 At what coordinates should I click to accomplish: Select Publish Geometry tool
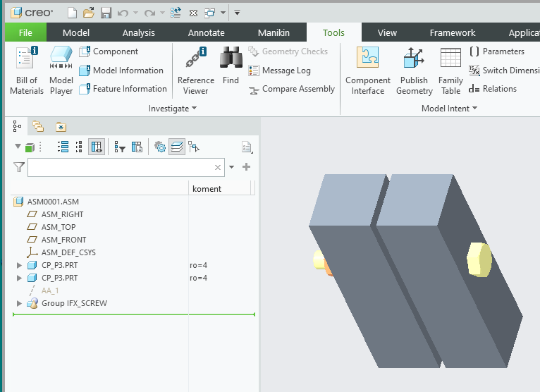coord(414,71)
